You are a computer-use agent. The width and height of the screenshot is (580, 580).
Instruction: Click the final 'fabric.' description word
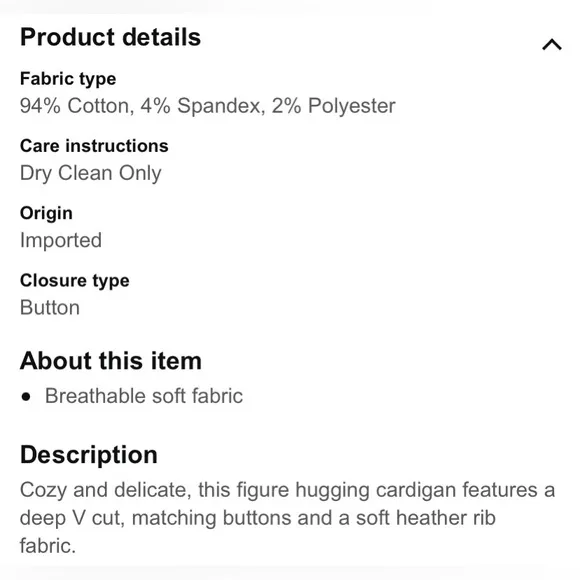pos(48,546)
